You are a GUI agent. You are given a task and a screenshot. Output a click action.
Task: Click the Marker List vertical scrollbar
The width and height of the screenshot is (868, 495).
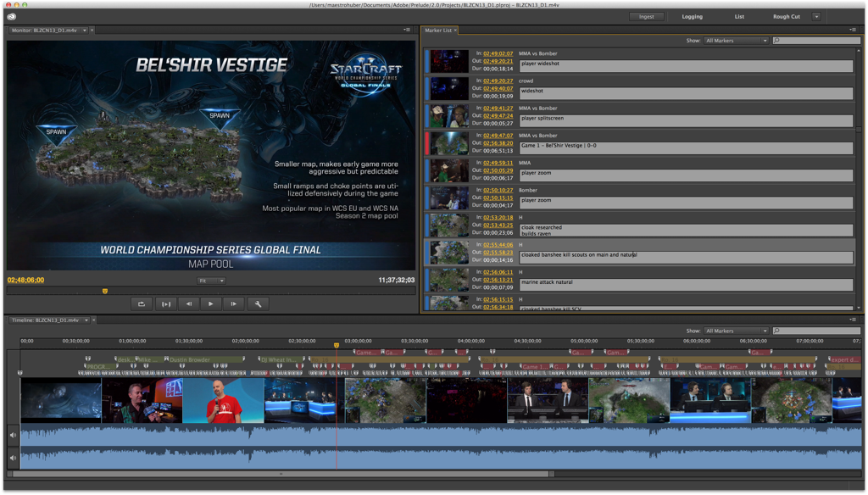coord(859,130)
